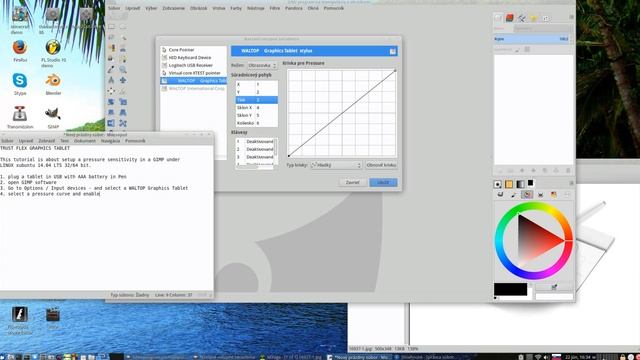Screen dimensions: 640x360
Task: Select the Paths tool
Action: 122,59
